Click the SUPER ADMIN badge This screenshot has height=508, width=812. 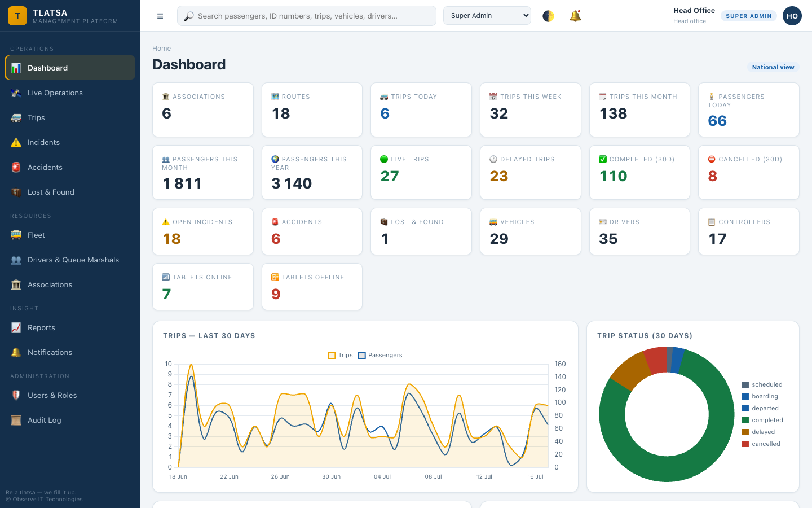[749, 16]
